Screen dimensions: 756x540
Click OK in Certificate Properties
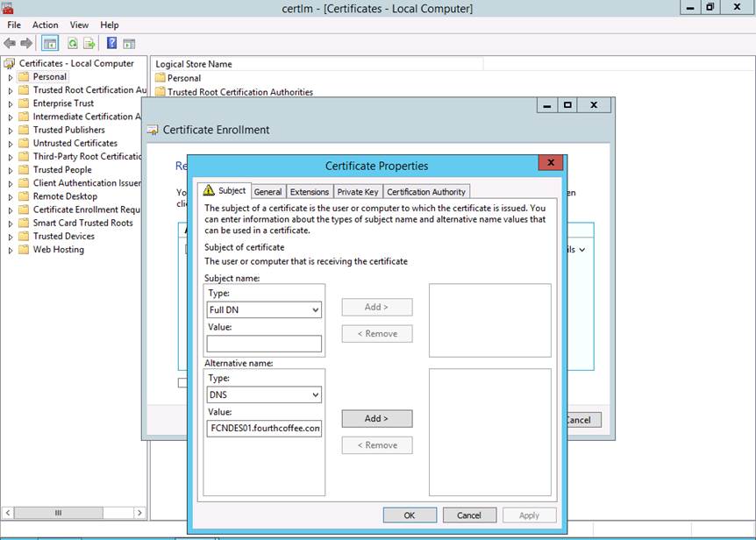click(x=409, y=515)
